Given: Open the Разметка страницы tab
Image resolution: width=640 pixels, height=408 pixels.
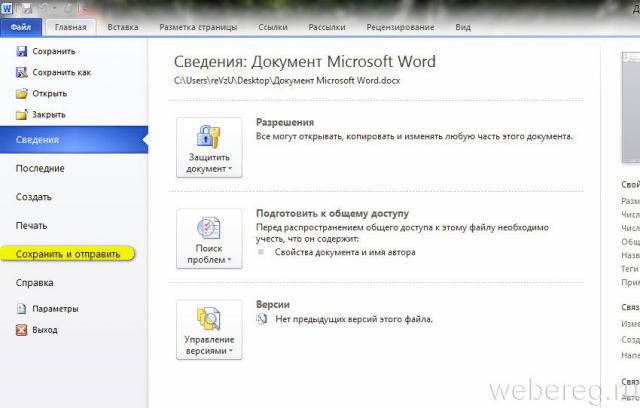Looking at the screenshot, I should point(198,27).
